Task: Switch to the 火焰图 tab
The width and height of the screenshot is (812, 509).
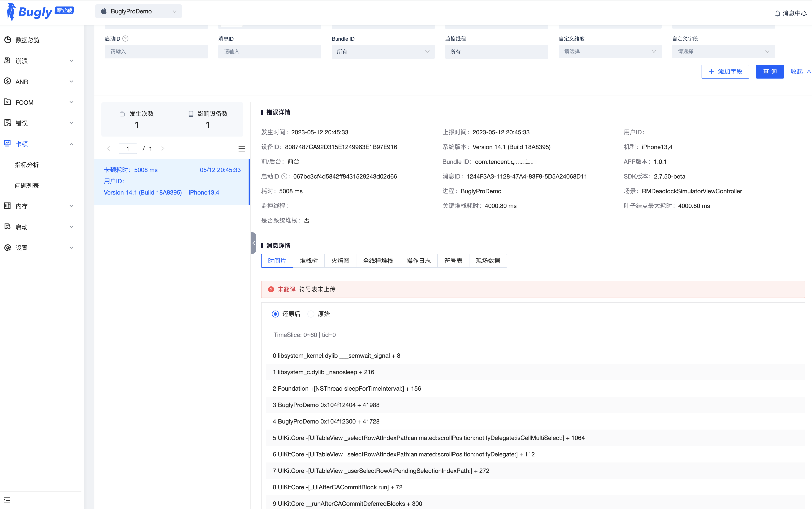Action: pos(340,261)
